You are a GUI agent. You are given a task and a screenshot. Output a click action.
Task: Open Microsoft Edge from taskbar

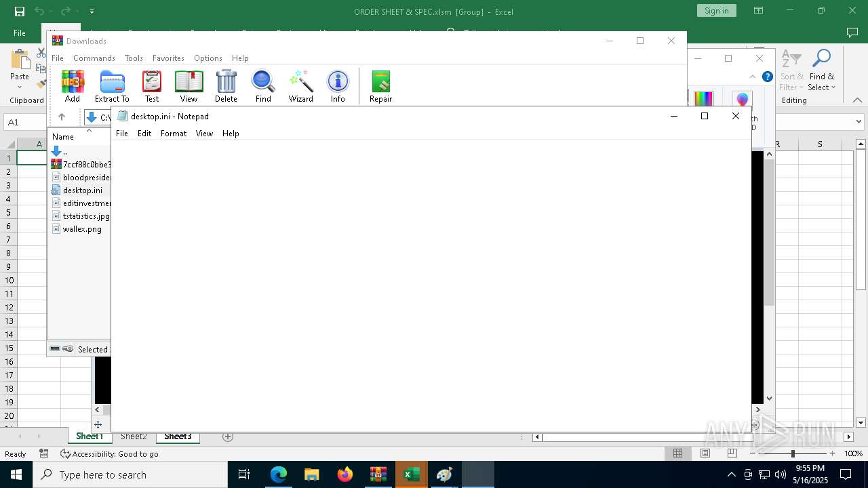pyautogui.click(x=279, y=474)
